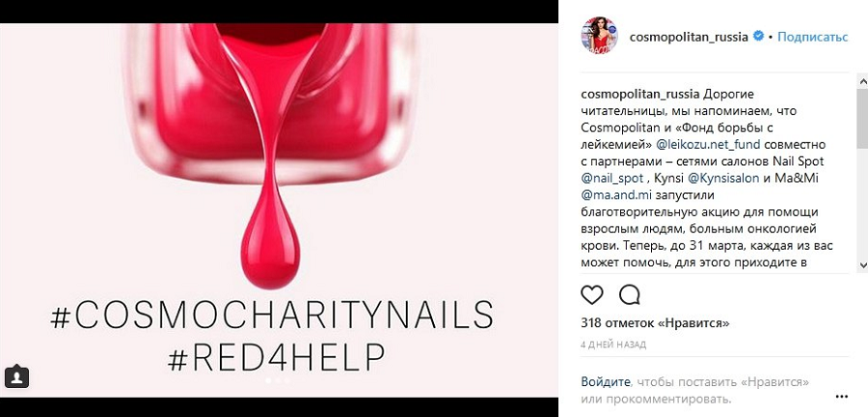Select the second carousel dot indicator
This screenshot has width=868, height=417.
278,380
